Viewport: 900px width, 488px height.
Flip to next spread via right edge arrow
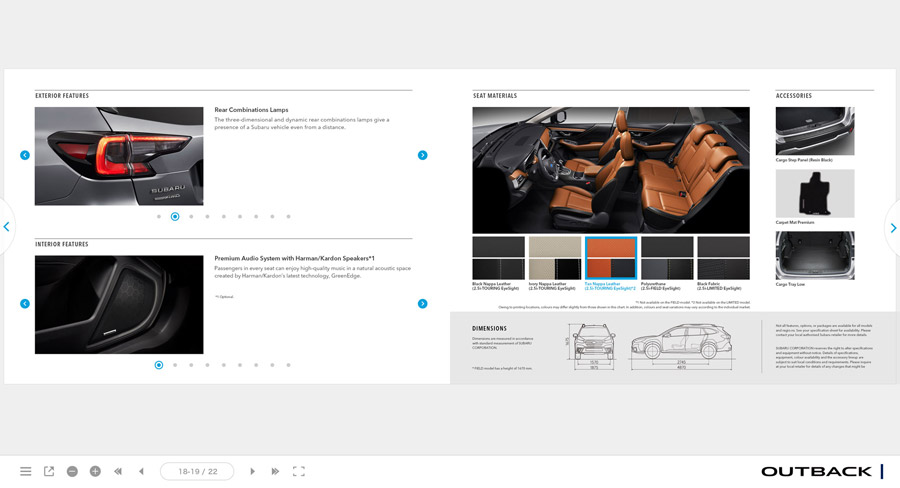coord(892,228)
